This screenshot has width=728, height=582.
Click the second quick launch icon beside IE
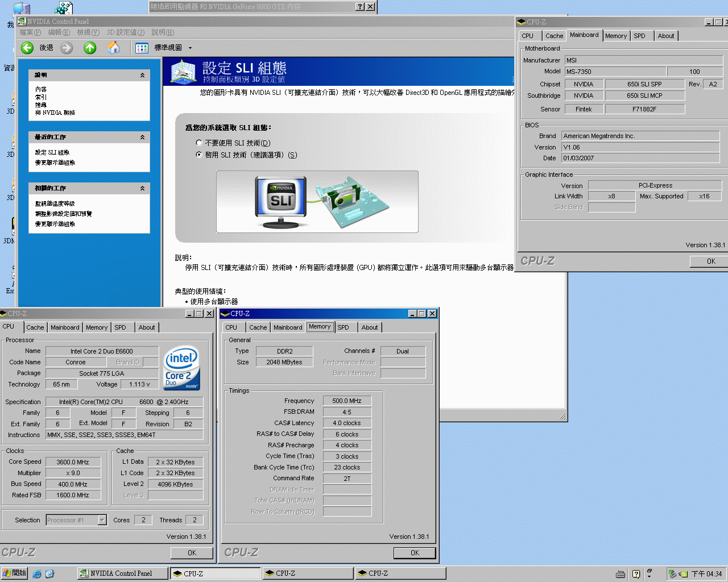(49, 574)
